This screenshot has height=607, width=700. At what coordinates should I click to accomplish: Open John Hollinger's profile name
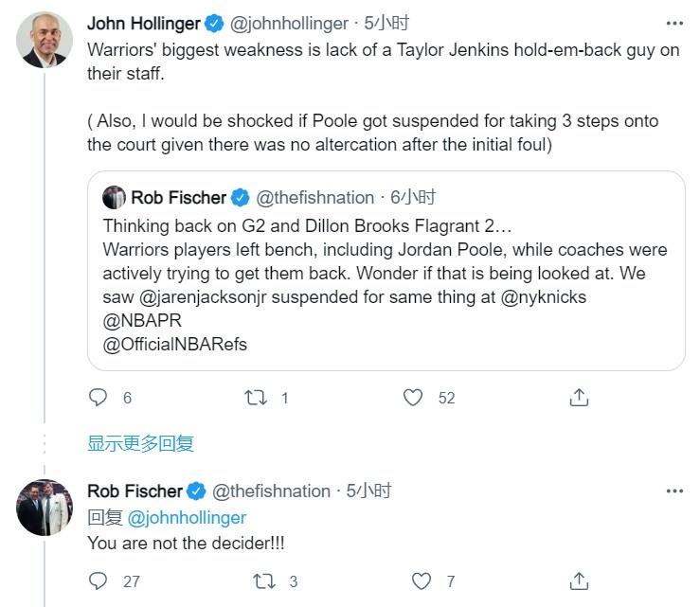(144, 24)
